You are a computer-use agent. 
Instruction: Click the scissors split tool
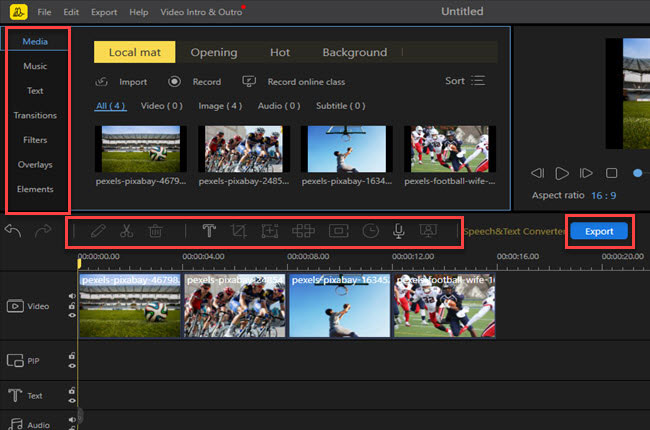tap(126, 231)
